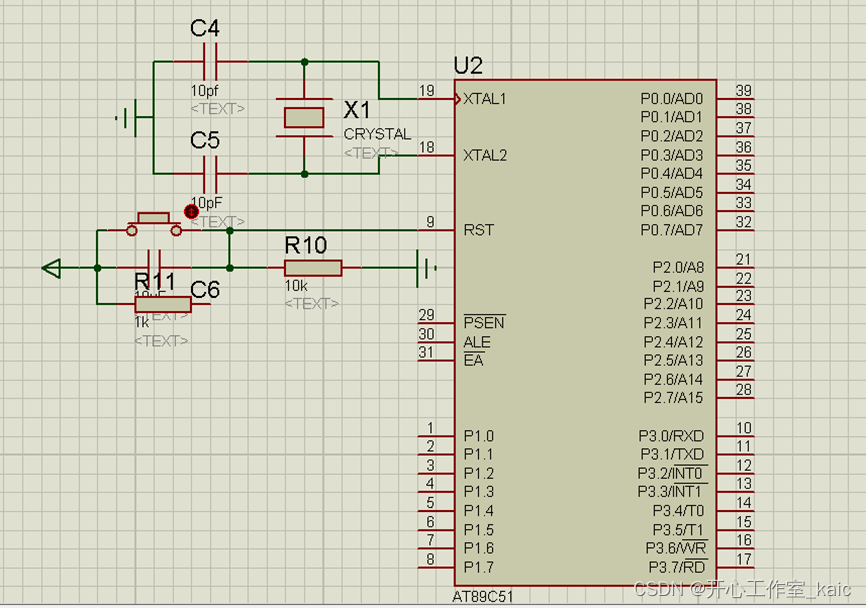Click the C4 reference label

point(205,28)
